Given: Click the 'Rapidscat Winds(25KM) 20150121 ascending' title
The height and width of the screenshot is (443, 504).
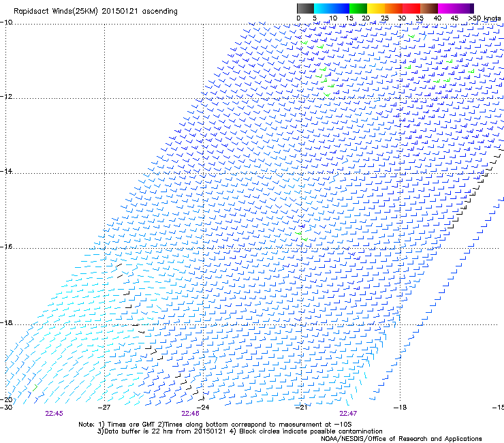Looking at the screenshot, I should point(95,12).
